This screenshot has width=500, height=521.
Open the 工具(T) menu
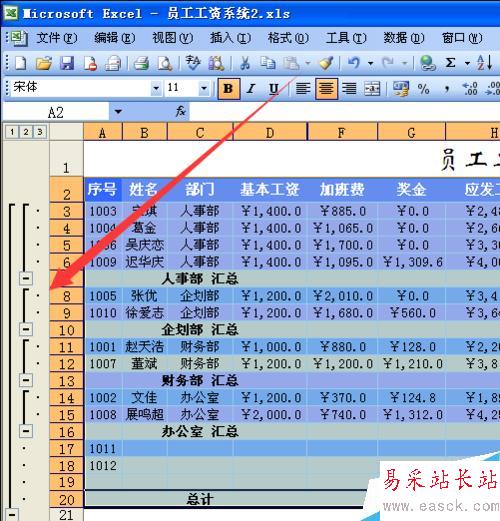pyautogui.click(x=346, y=38)
